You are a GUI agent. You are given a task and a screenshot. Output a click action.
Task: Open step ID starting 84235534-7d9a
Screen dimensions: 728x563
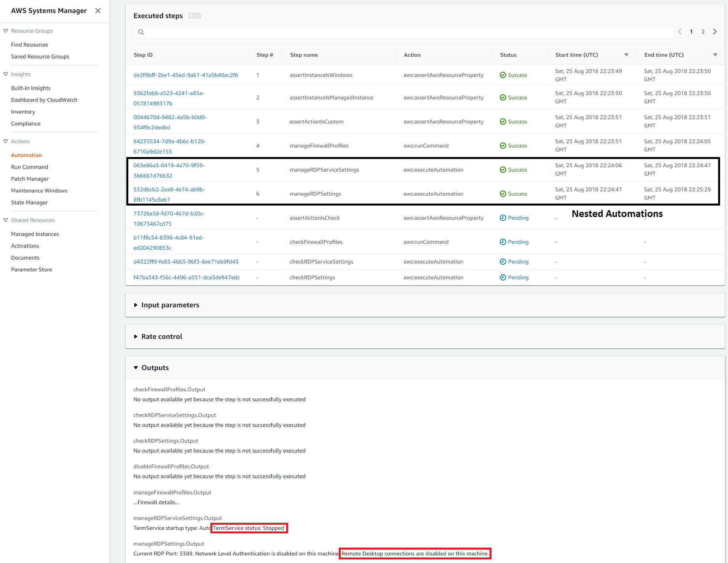(x=170, y=146)
